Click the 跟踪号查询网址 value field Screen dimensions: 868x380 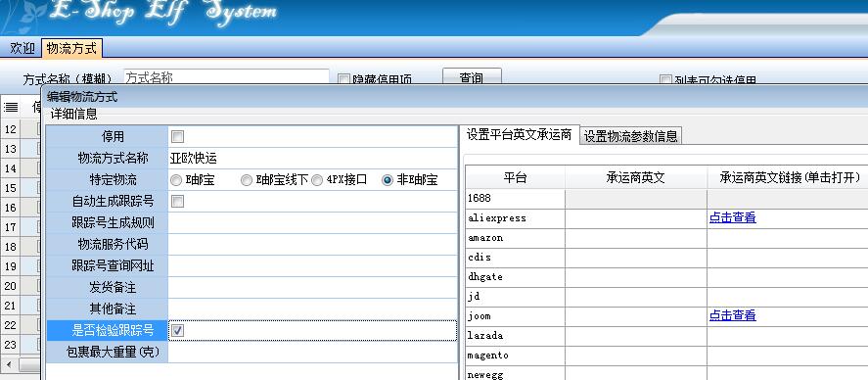point(312,266)
